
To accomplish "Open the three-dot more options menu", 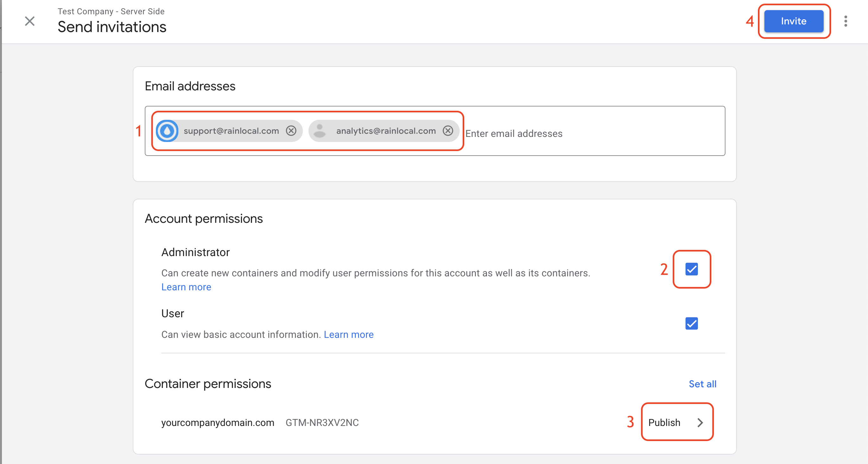I will [x=846, y=21].
